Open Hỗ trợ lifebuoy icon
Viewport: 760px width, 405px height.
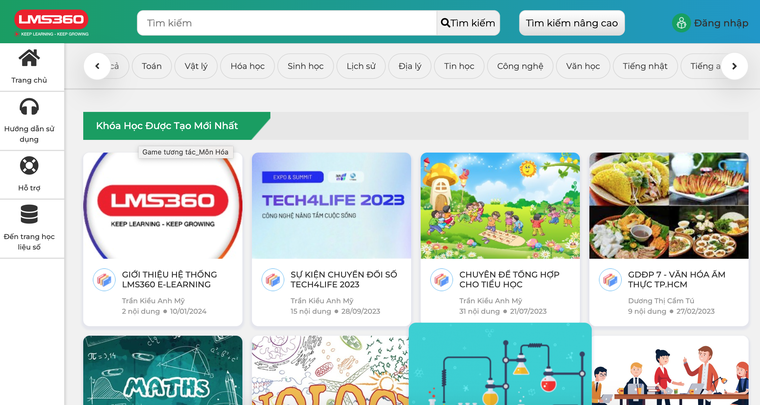(29, 166)
